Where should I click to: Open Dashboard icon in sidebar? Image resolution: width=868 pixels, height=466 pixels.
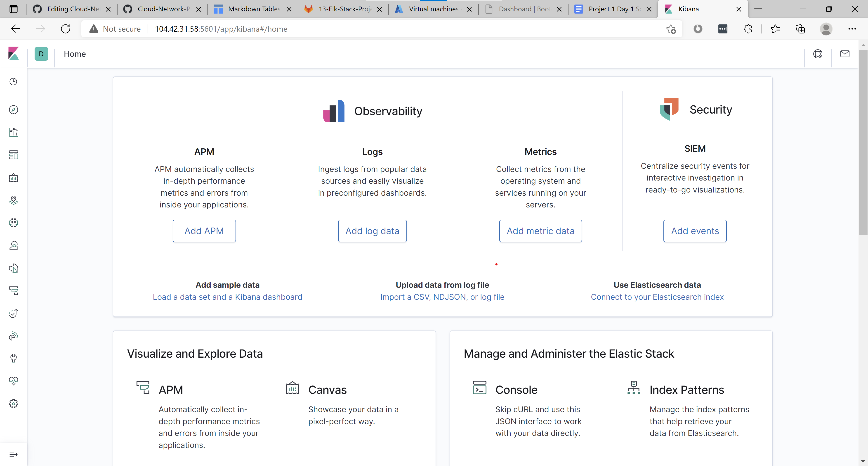coord(14,155)
